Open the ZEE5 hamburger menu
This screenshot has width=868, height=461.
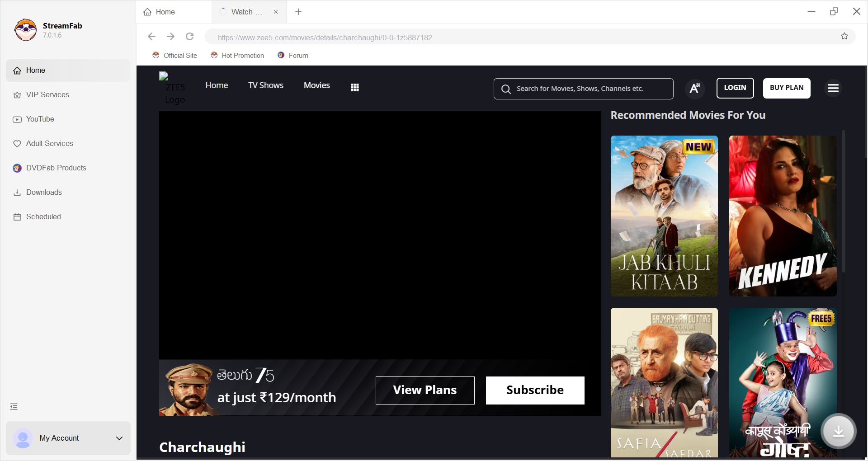(833, 88)
